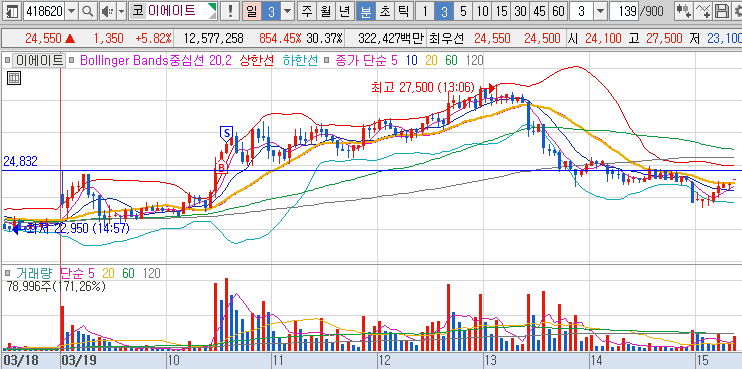This screenshot has width=742, height=369.
Task: Click the add line indicator icon
Action: point(704,11)
